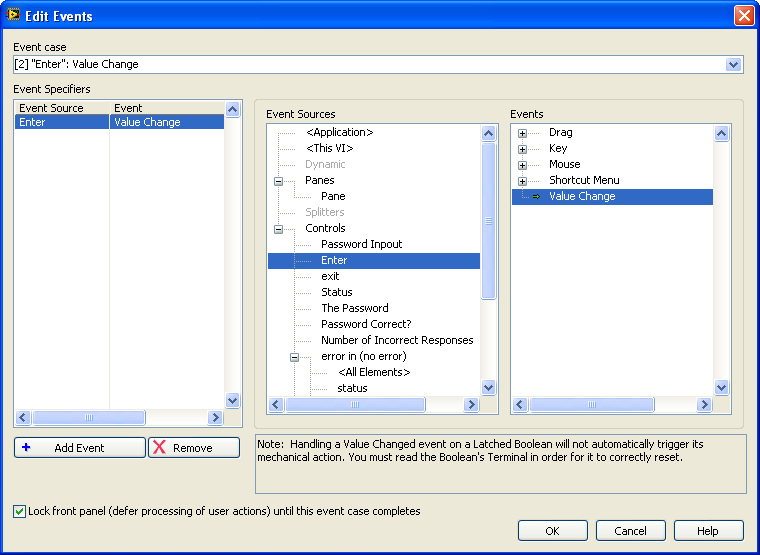Viewport: 760px width, 555px height.
Task: Expand the Shortcut Menu events group
Action: click(522, 181)
